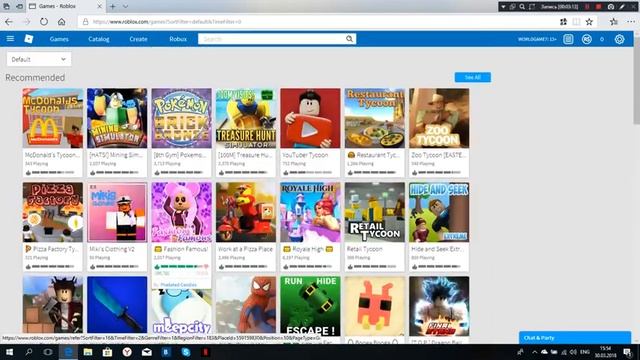The image size is (640, 360).
Task: Open Royale High game thumbnail
Action: (310, 212)
